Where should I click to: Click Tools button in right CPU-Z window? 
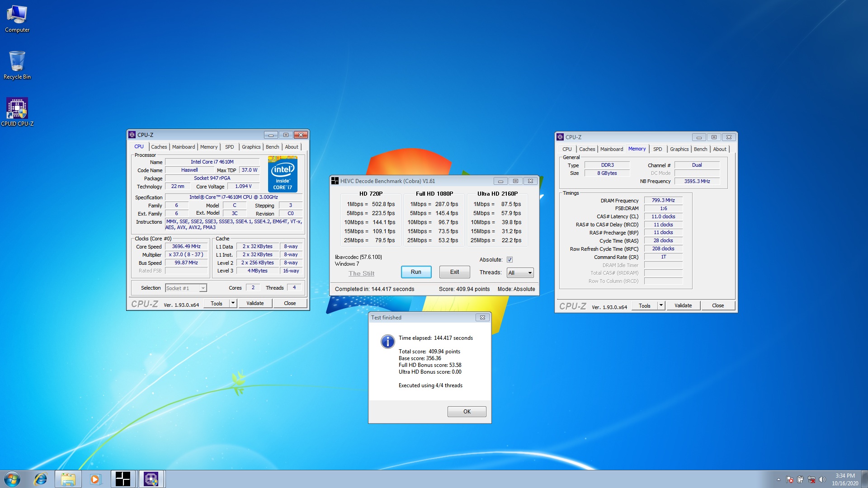tap(645, 305)
